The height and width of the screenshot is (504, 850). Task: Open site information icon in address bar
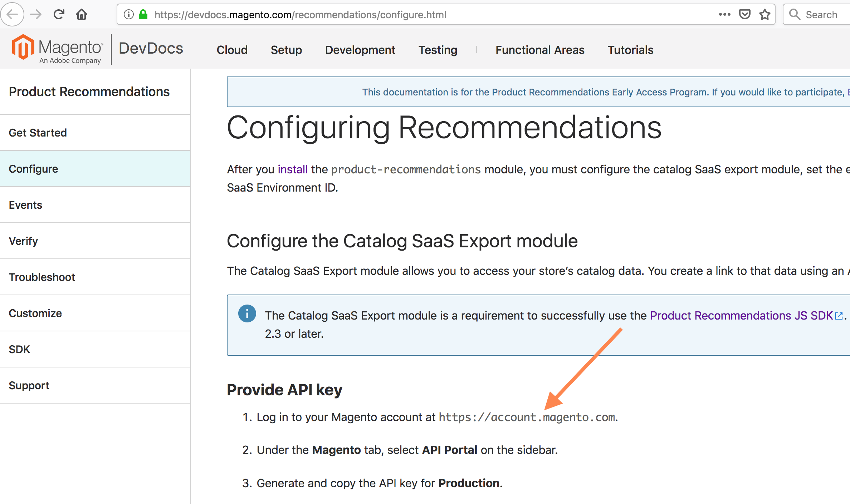point(129,15)
